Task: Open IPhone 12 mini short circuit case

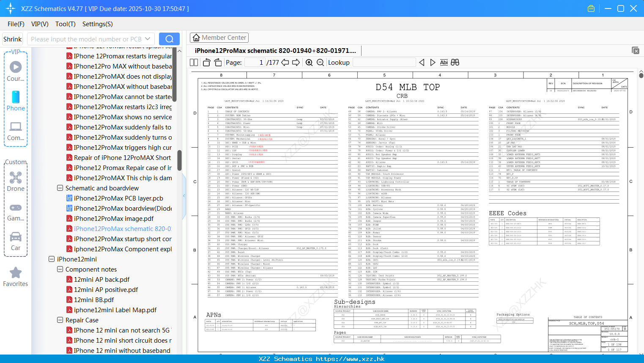Action: point(119,340)
